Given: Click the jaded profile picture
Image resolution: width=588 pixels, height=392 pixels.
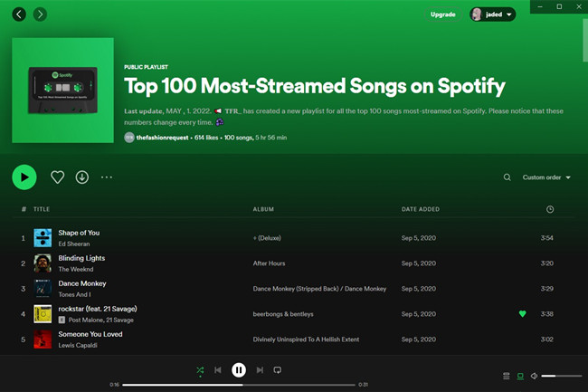Looking at the screenshot, I should coord(477,14).
